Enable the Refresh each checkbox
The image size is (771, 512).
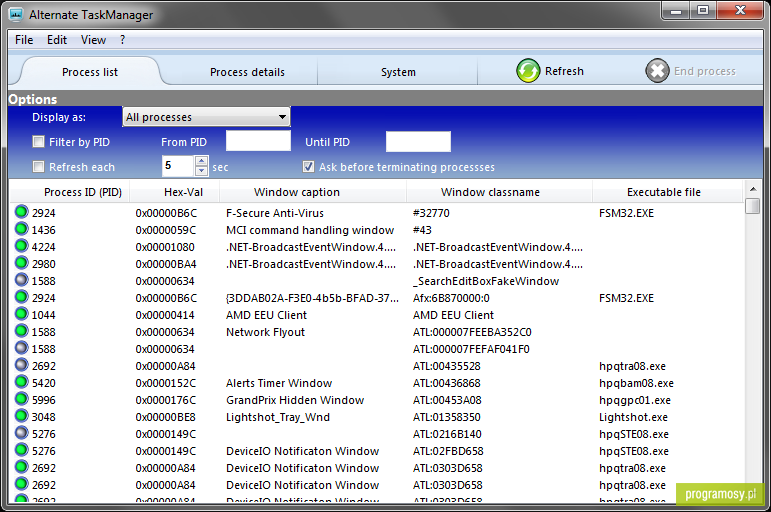click(x=38, y=167)
